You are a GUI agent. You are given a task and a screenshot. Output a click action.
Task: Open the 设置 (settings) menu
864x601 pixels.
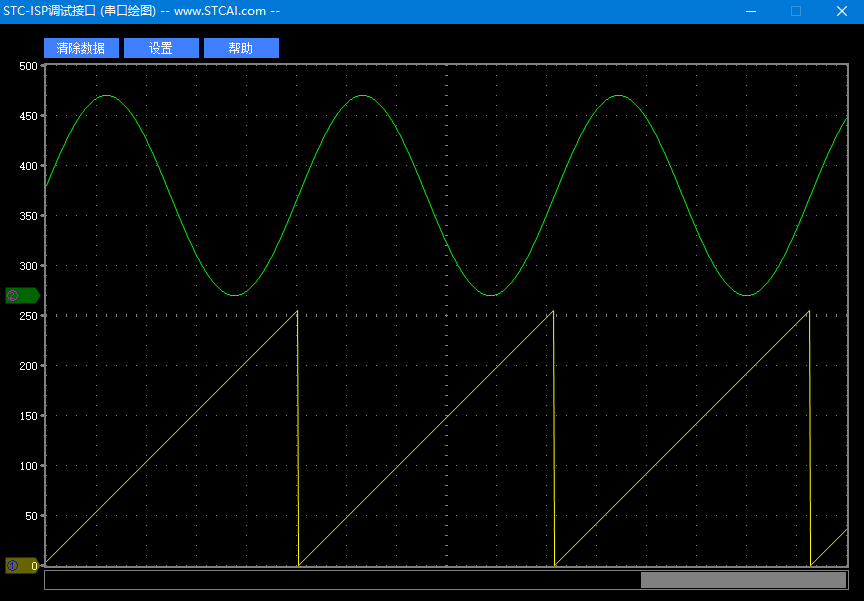[161, 48]
